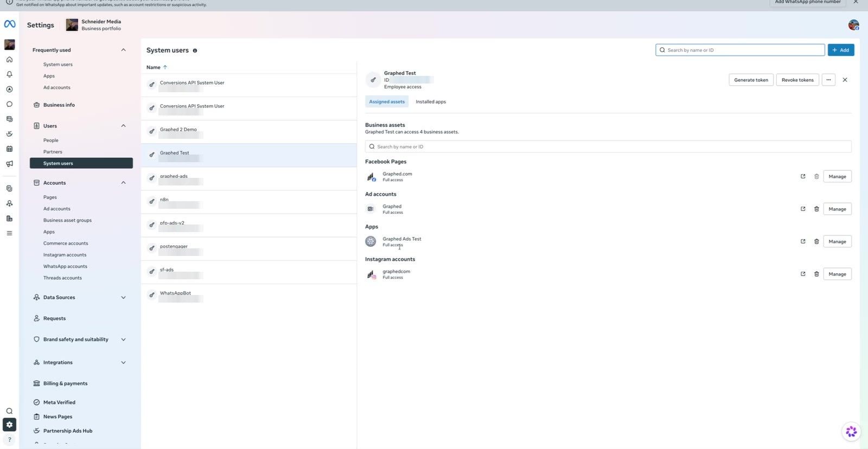The height and width of the screenshot is (449, 868).
Task: Open People under Users
Action: [51, 140]
